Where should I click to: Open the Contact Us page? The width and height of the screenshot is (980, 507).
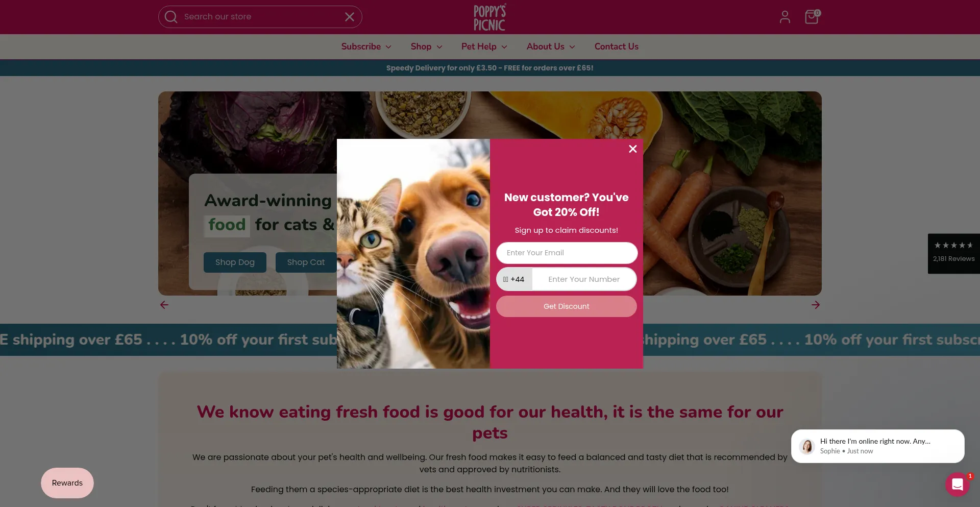click(616, 46)
